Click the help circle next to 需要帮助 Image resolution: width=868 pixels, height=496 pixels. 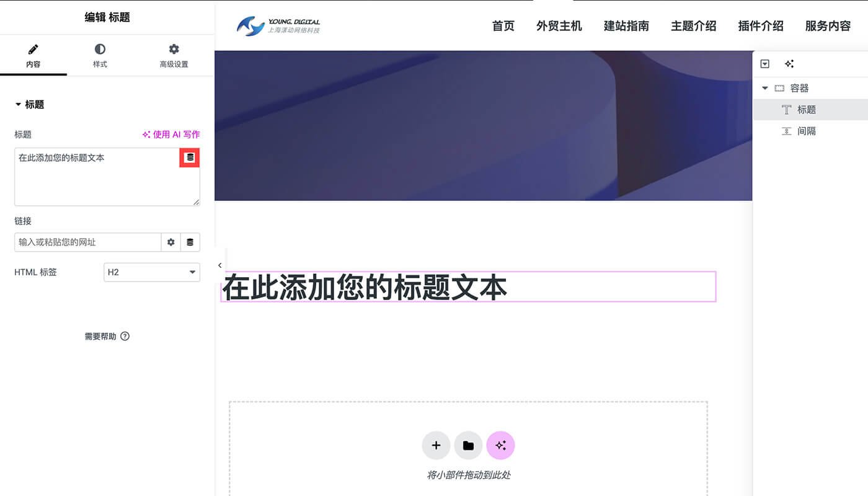coord(125,336)
